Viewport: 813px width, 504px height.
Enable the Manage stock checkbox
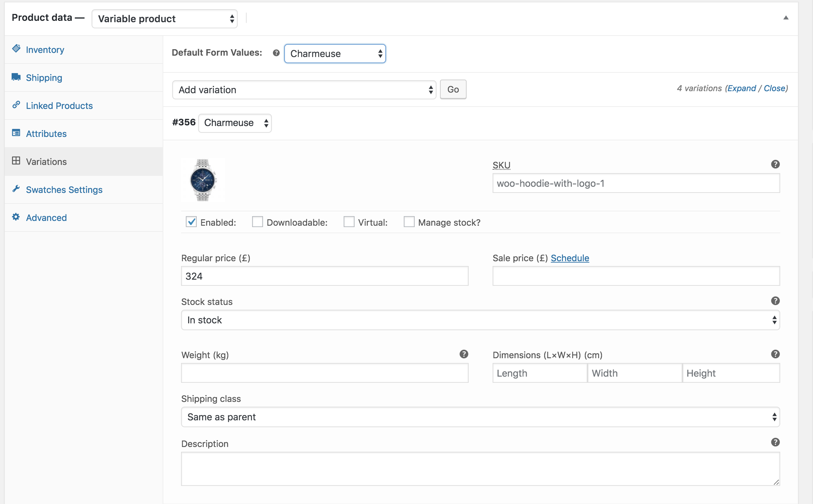(x=409, y=222)
